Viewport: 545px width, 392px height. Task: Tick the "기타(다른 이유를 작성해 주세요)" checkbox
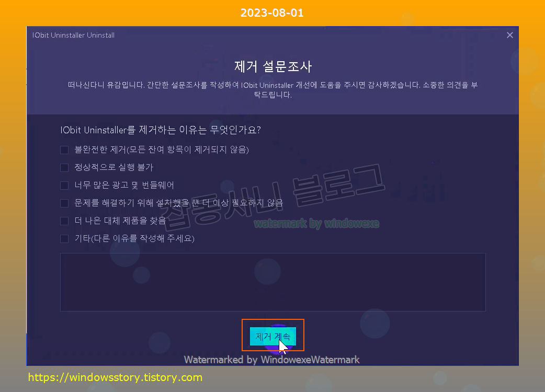(64, 239)
